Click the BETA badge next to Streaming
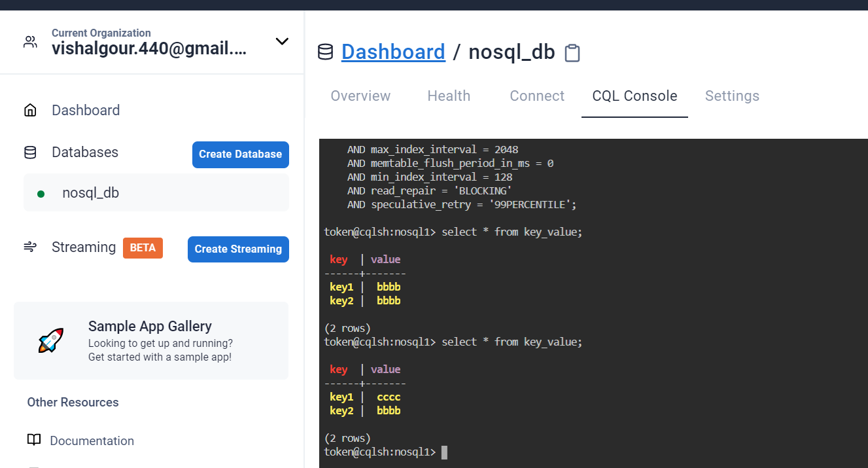Image resolution: width=868 pixels, height=468 pixels. pyautogui.click(x=143, y=247)
